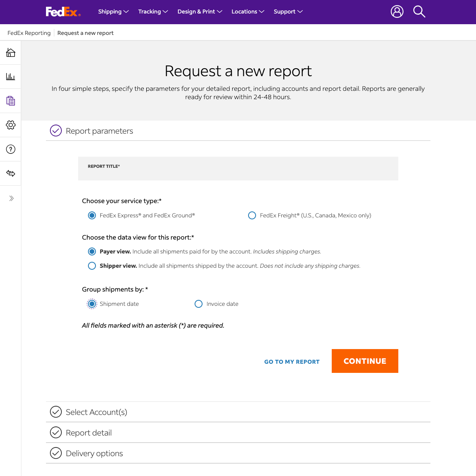Choose the Shipper view radio option
This screenshot has height=476, width=476.
pyautogui.click(x=92, y=266)
